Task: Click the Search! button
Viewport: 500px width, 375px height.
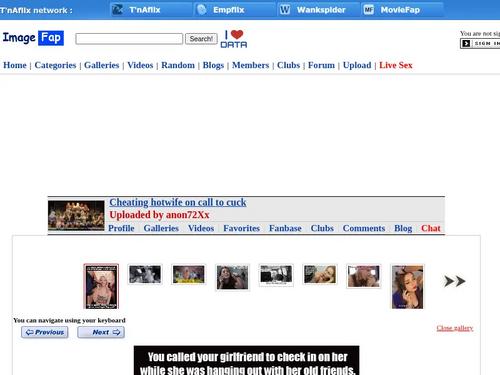Action: coord(201,39)
